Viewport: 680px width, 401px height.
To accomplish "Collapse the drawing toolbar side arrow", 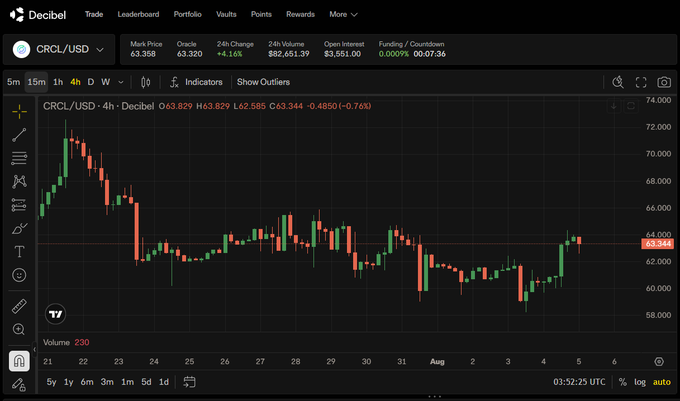I will point(35,349).
